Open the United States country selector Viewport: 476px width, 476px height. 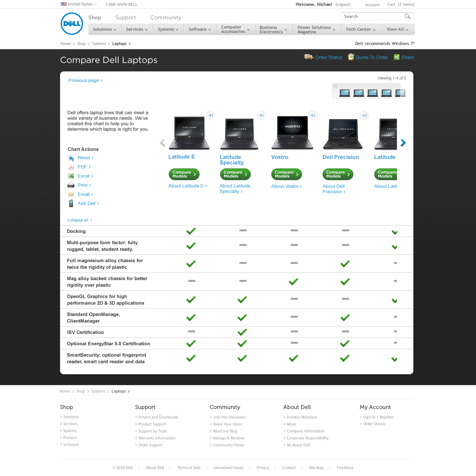tap(79, 4)
